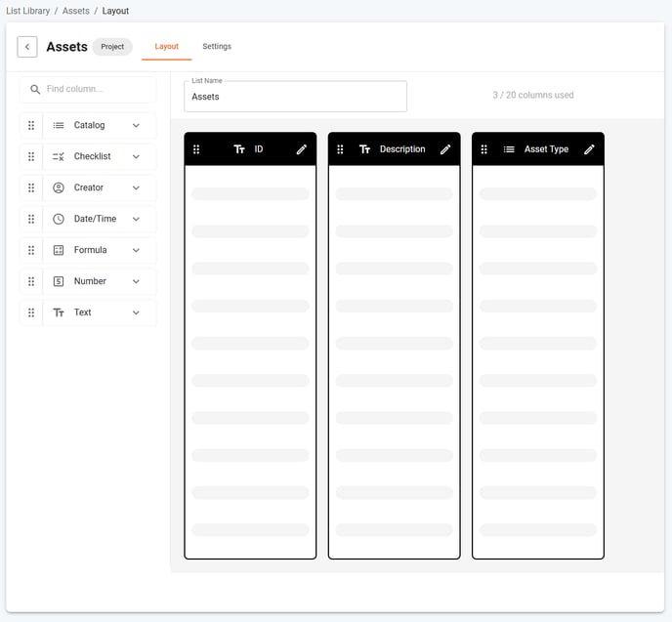This screenshot has width=672, height=622.
Task: Click the Project badge
Action: [112, 47]
